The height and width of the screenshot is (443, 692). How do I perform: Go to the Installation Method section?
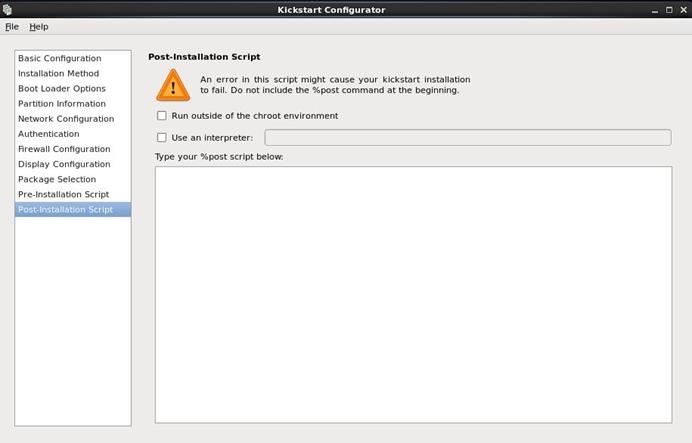[x=73, y=73]
